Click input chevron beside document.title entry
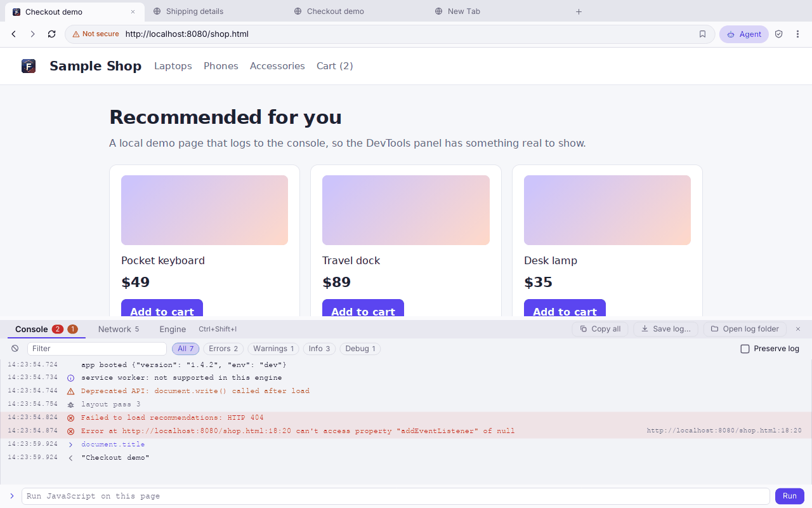 point(70,444)
